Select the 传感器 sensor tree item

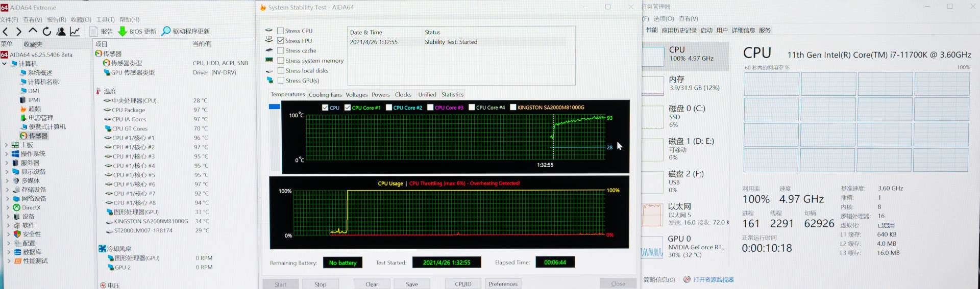point(34,136)
